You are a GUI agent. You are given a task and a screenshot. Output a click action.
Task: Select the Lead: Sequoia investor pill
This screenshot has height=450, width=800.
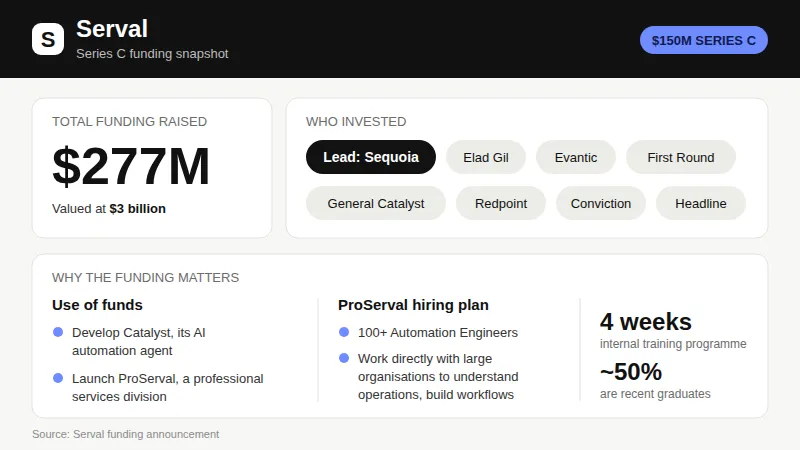[371, 157]
